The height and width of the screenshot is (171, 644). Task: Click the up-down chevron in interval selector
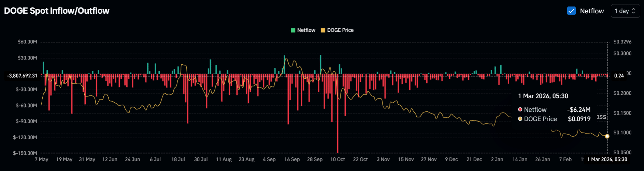(634, 11)
